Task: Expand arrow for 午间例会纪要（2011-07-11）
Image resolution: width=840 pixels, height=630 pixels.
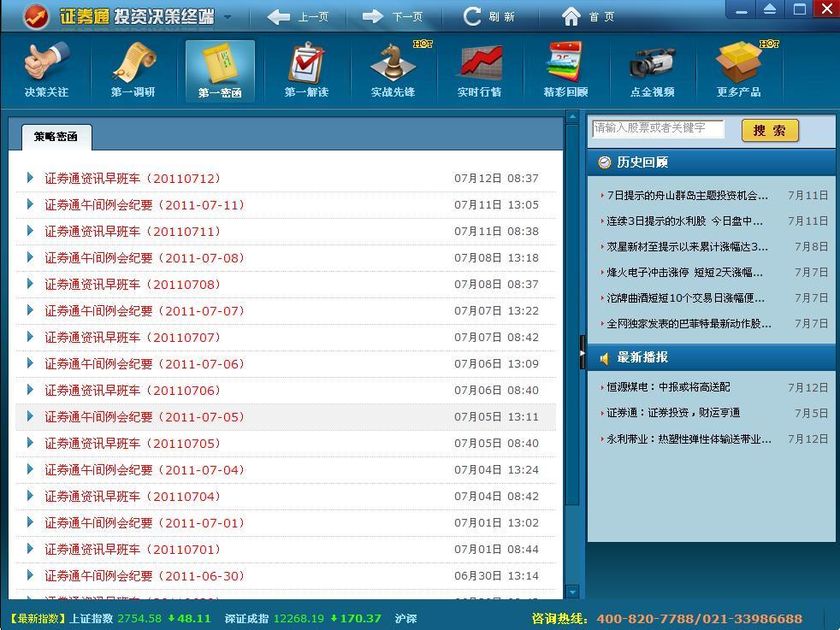Action: click(x=30, y=204)
